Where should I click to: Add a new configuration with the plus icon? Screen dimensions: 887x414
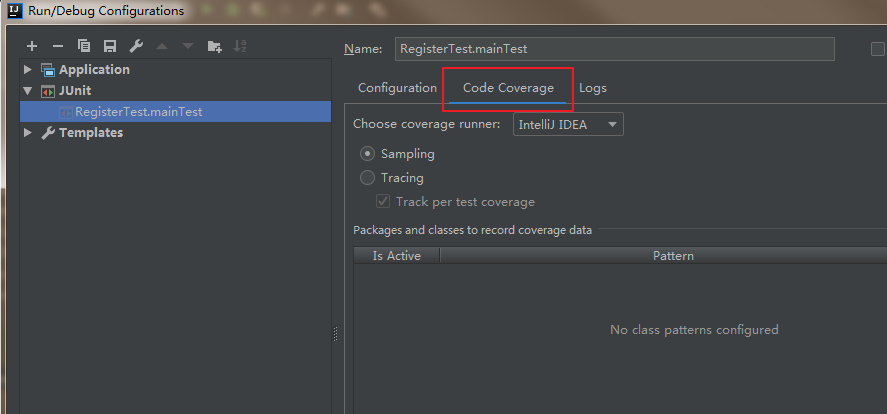[x=32, y=46]
